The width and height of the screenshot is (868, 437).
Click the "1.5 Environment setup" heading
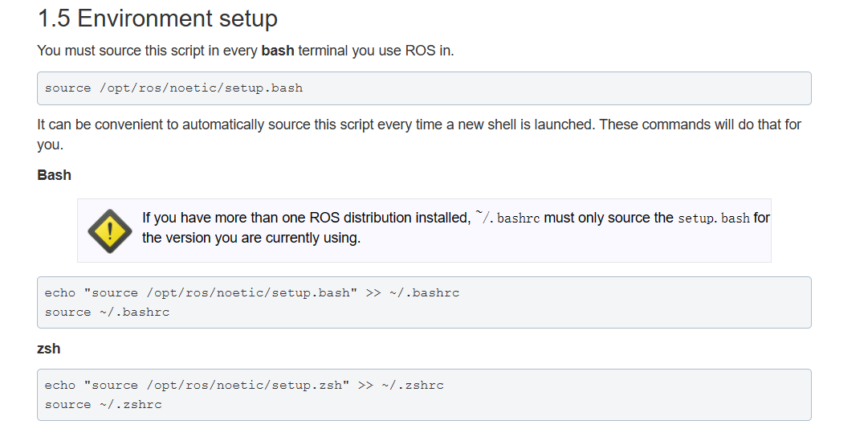click(157, 18)
